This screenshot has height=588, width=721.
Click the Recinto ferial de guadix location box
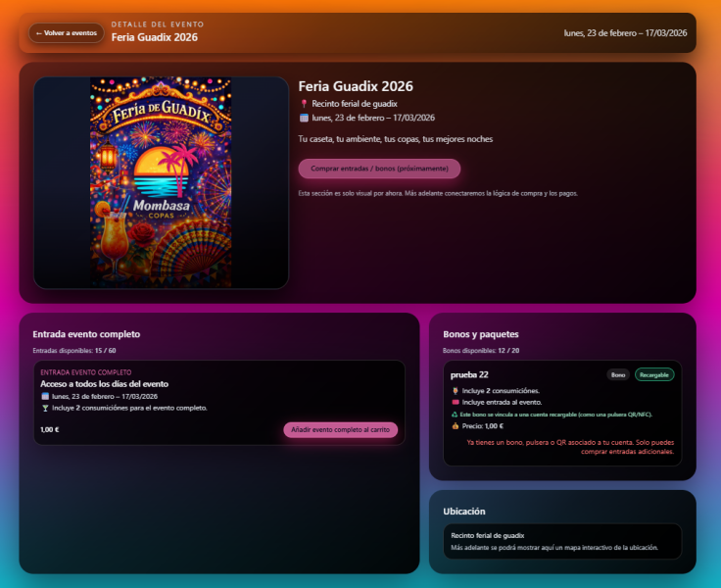[x=562, y=542]
